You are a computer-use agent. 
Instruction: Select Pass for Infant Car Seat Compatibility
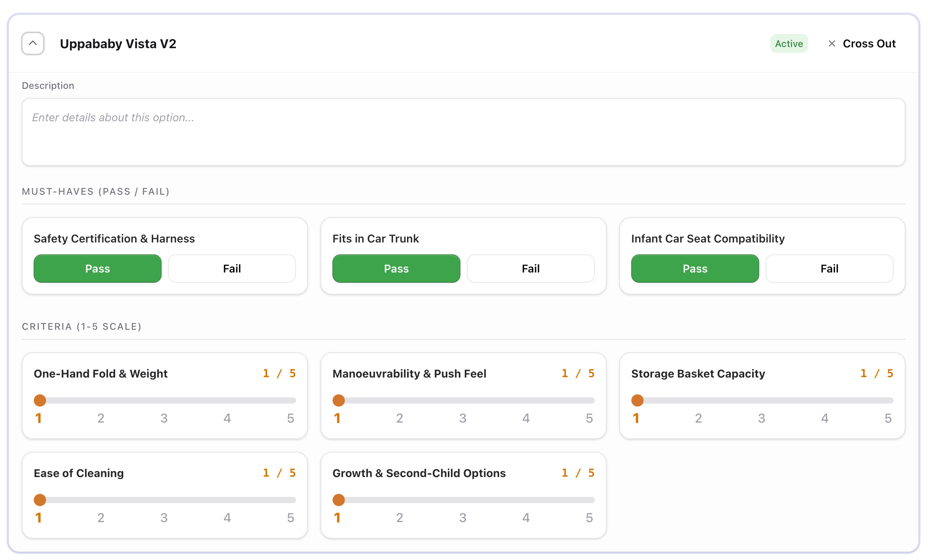[x=695, y=269]
